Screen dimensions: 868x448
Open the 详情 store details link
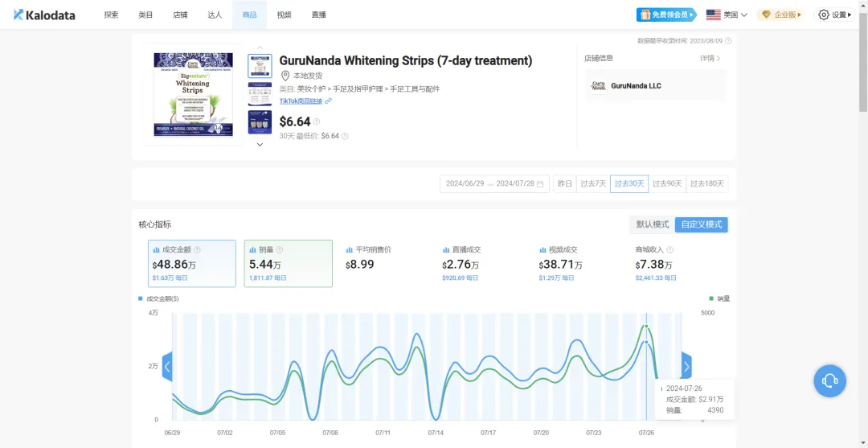[x=710, y=58]
